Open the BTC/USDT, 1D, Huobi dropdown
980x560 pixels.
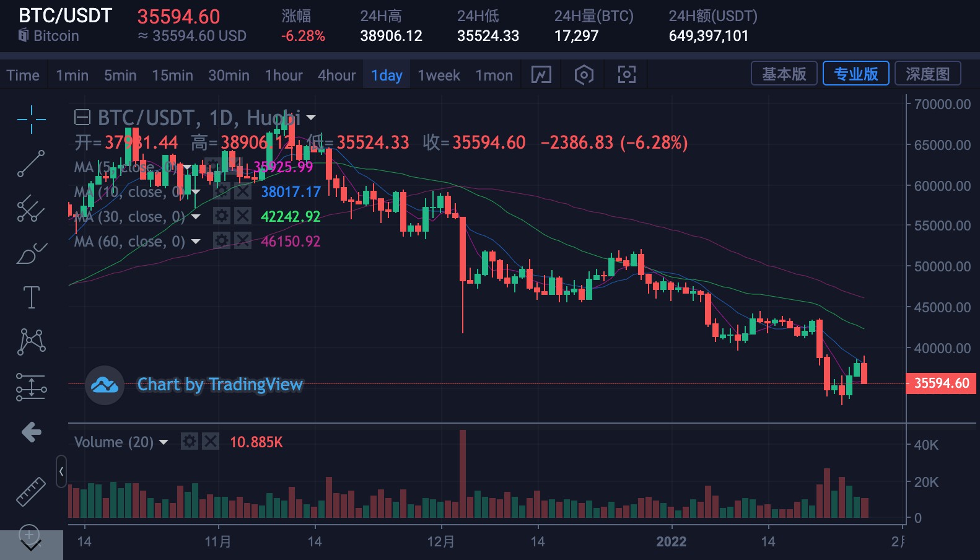coord(311,117)
